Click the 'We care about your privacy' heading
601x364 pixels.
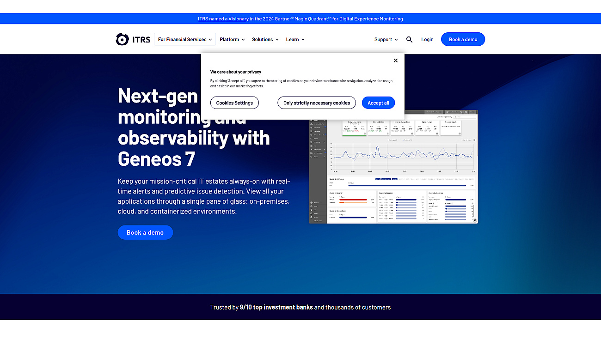pyautogui.click(x=236, y=72)
